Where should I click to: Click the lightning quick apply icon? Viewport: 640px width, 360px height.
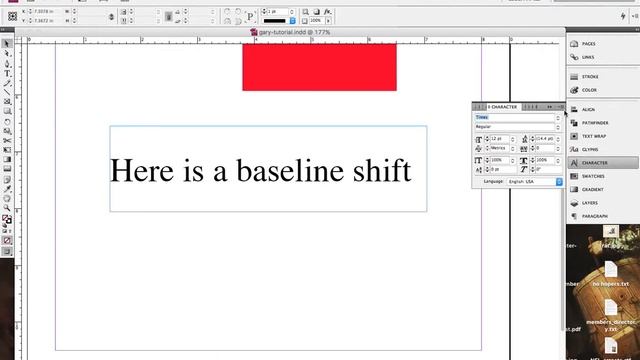point(623,16)
